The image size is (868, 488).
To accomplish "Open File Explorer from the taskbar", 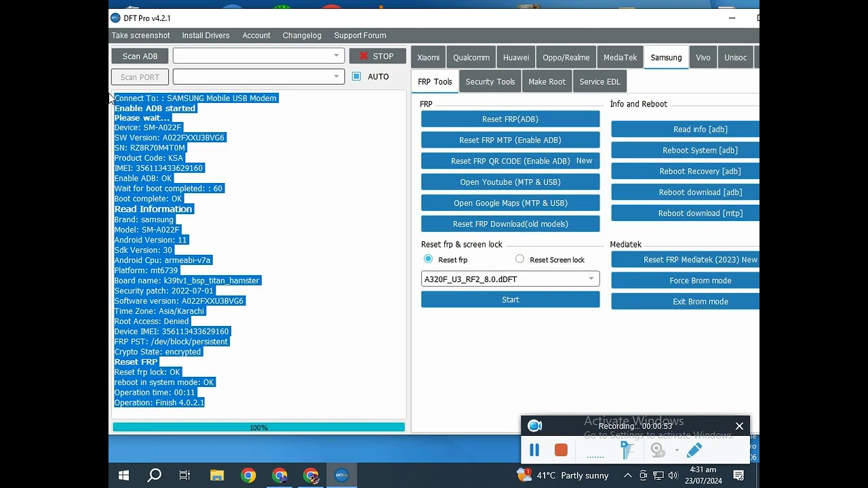I will pos(216,475).
